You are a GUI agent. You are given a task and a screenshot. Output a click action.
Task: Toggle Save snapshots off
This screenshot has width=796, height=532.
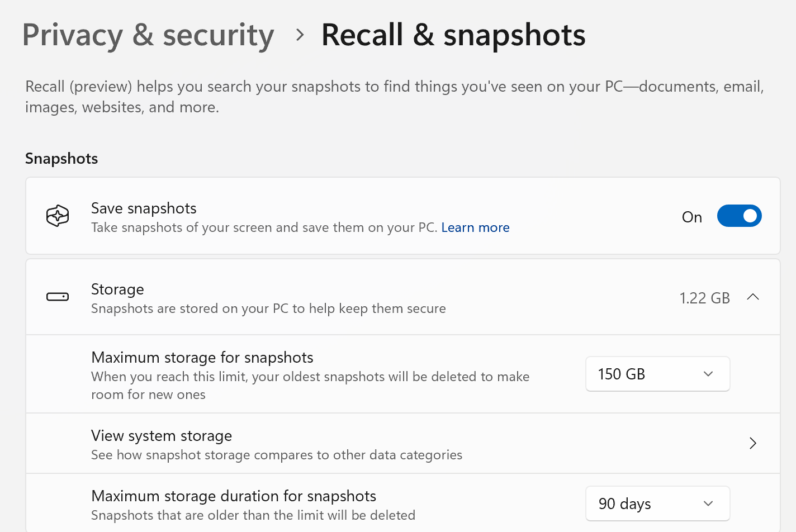(x=739, y=216)
